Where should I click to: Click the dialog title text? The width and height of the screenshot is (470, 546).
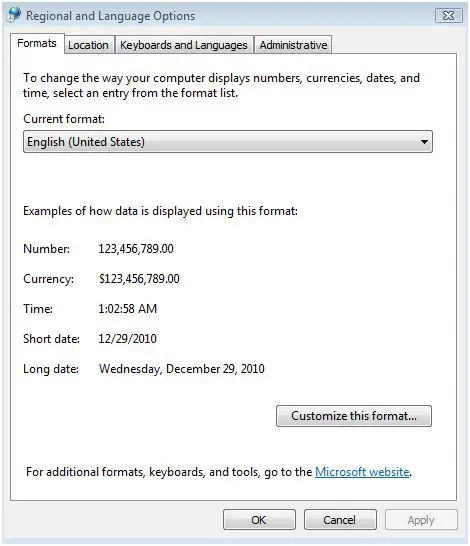pyautogui.click(x=111, y=16)
